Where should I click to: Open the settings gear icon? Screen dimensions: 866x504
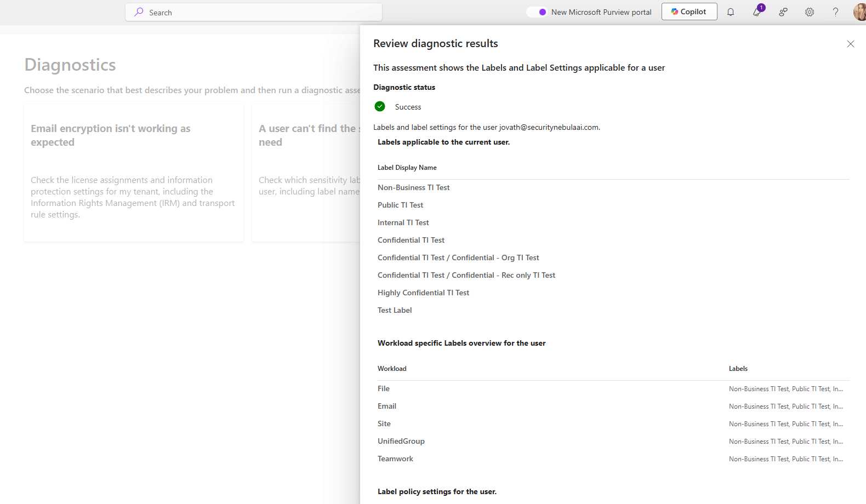(810, 12)
